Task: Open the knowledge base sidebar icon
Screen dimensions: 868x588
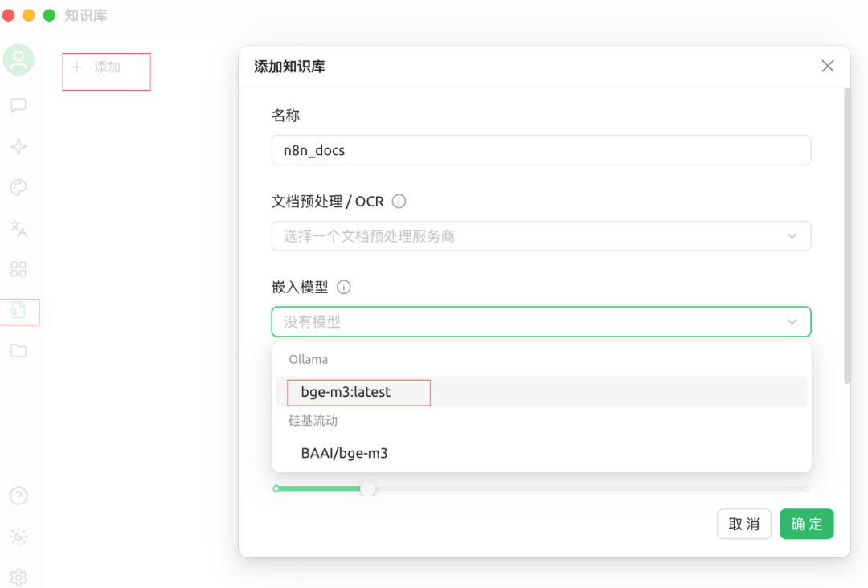Action: click(18, 310)
